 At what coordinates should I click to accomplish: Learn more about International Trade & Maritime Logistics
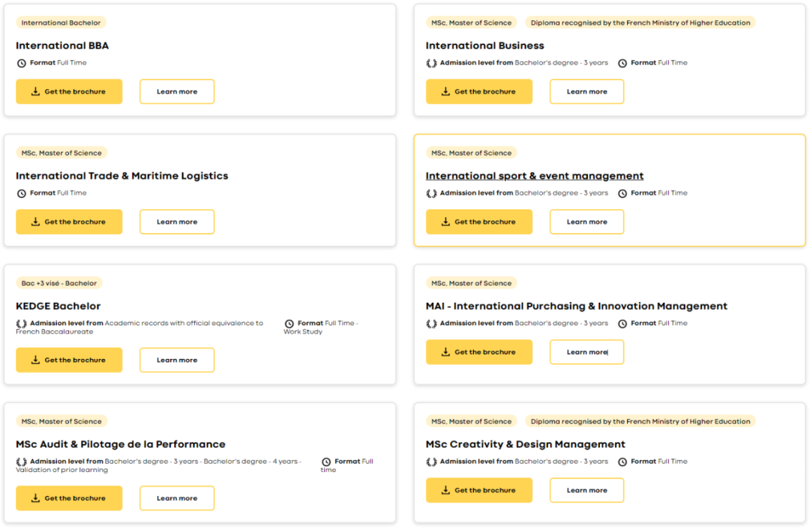(x=177, y=222)
